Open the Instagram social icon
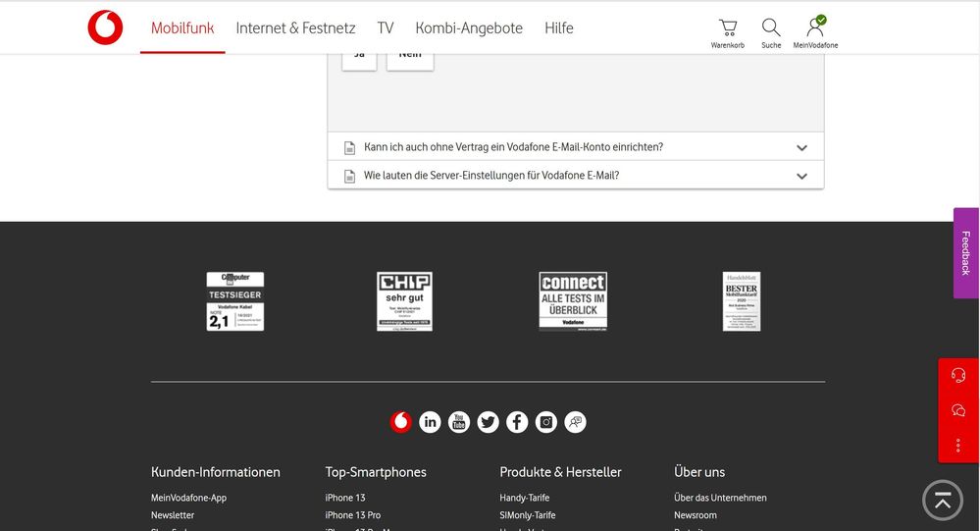The height and width of the screenshot is (531, 980). [x=546, y=422]
